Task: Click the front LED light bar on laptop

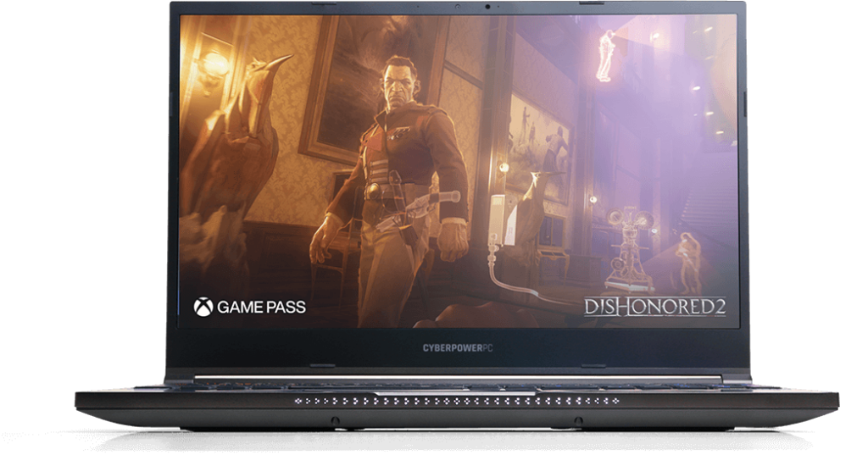Action: 458,400
